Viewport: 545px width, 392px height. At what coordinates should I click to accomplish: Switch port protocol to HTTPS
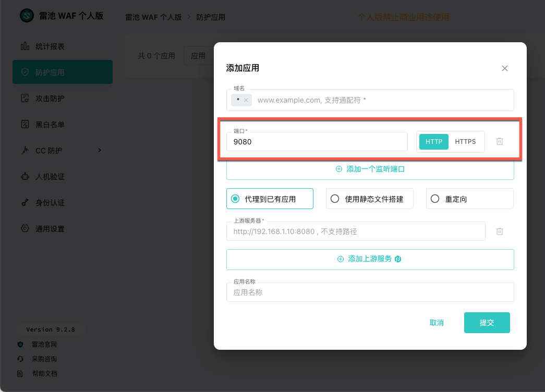(x=465, y=141)
